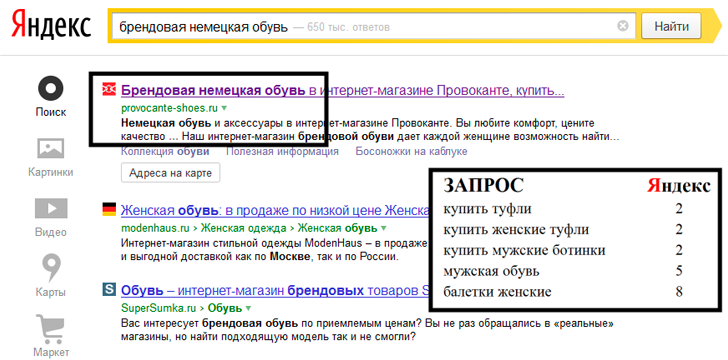Open the Обувь интернет-магазин брендовых товаров title
The image size is (728, 360).
click(x=275, y=291)
